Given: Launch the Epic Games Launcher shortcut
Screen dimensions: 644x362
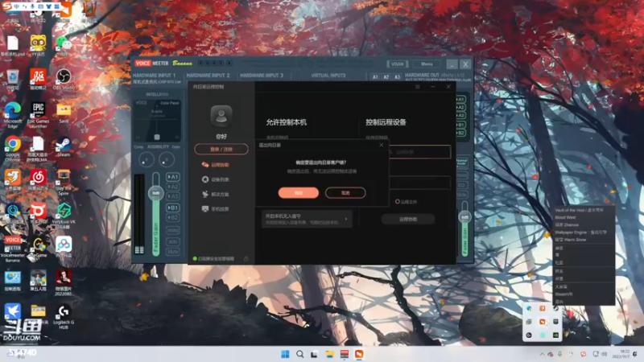Looking at the screenshot, I should click(38, 114).
